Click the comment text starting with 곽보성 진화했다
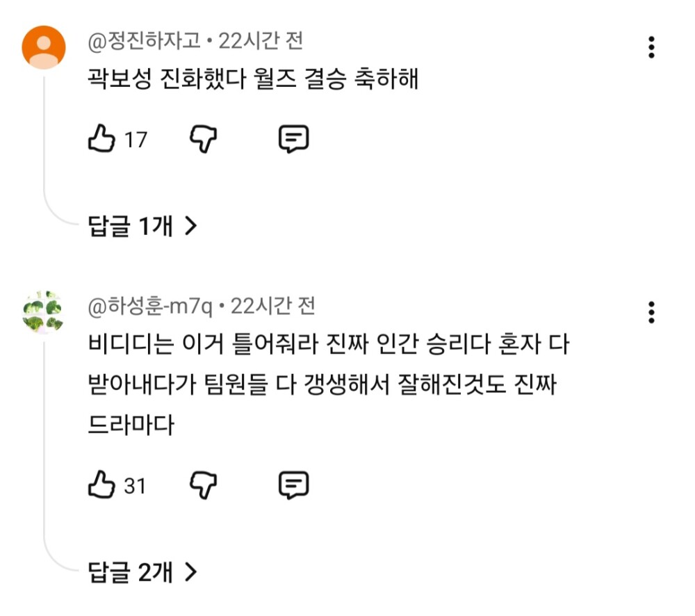Viewport: 695px width, 616px height. point(253,80)
